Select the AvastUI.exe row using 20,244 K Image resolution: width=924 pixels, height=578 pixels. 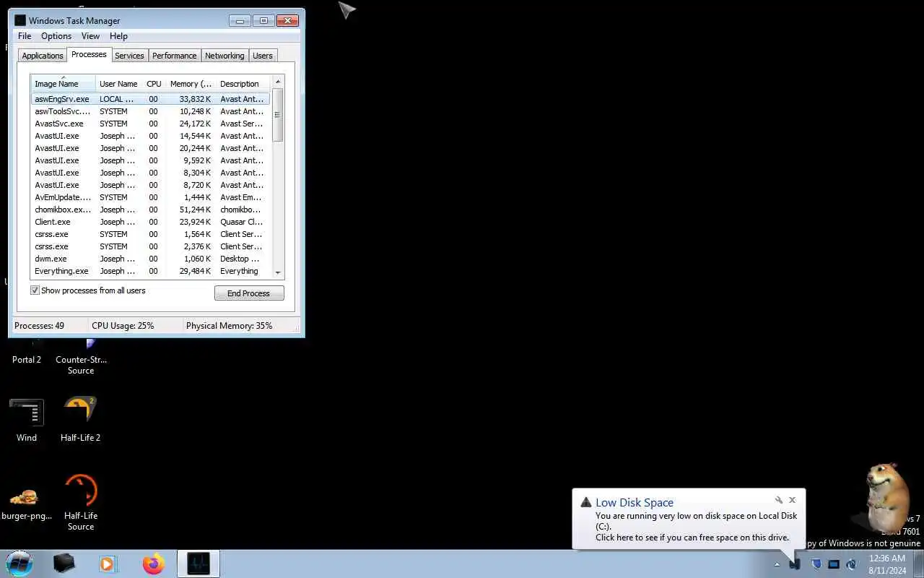click(x=150, y=148)
